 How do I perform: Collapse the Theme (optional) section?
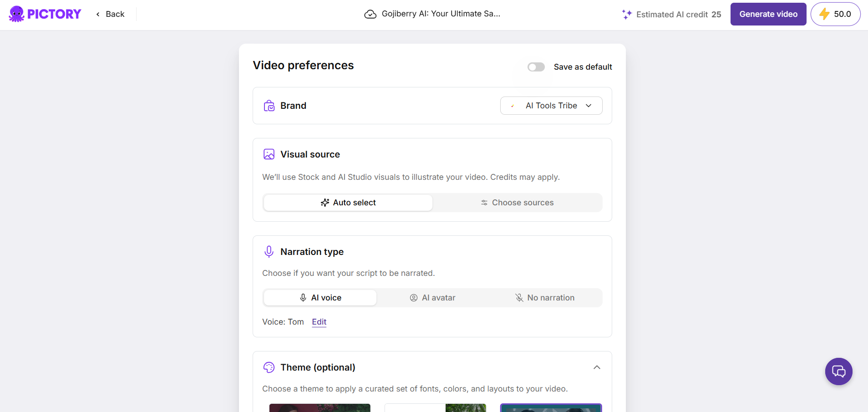coord(597,367)
